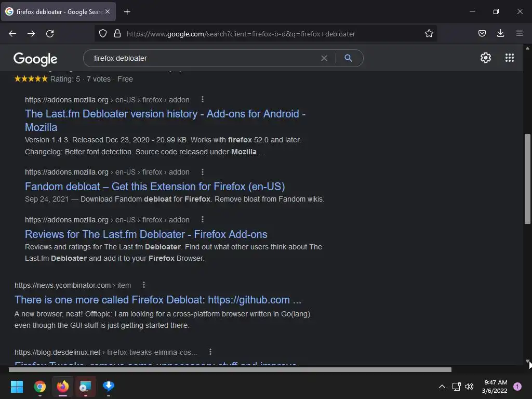The width and height of the screenshot is (532, 399).
Task: Open network status in system tray
Action: [456, 387]
